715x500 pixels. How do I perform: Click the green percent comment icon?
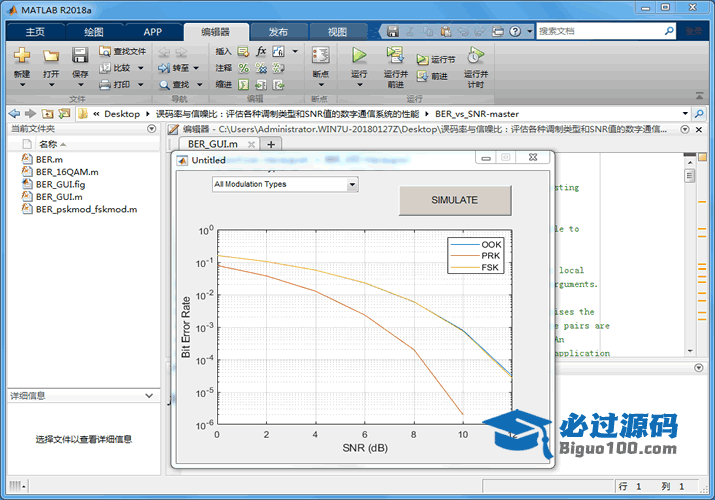pos(244,68)
